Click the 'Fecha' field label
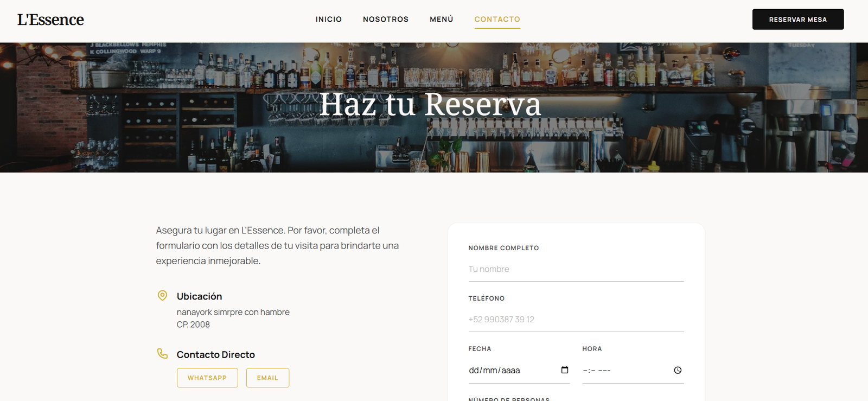 point(480,349)
